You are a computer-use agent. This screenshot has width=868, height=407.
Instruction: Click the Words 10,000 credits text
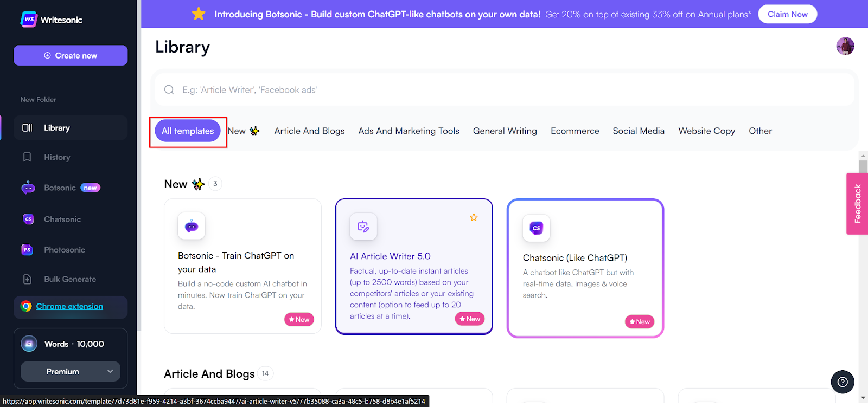pyautogui.click(x=74, y=344)
